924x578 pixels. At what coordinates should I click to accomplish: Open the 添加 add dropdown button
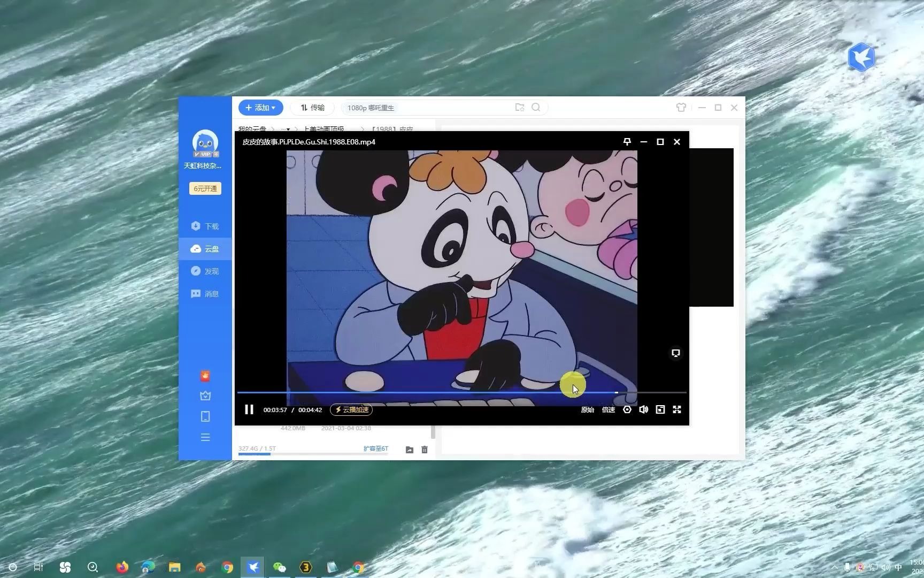click(x=260, y=108)
